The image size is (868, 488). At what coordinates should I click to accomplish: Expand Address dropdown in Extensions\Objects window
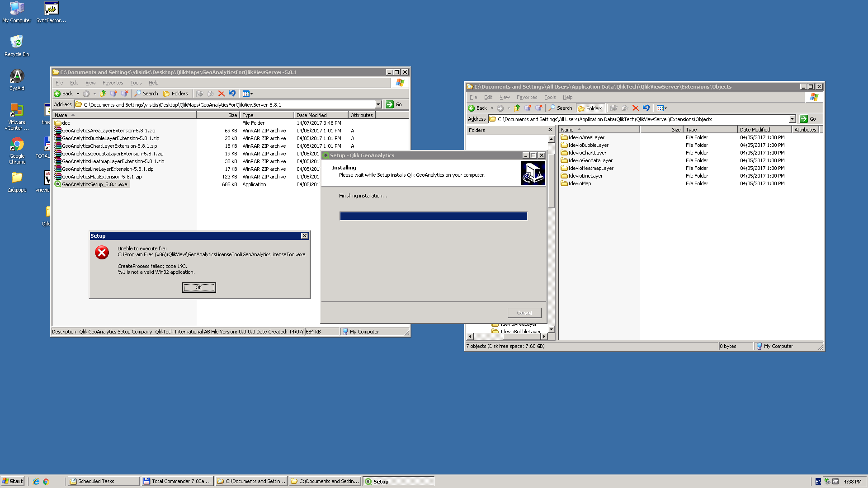coord(793,119)
